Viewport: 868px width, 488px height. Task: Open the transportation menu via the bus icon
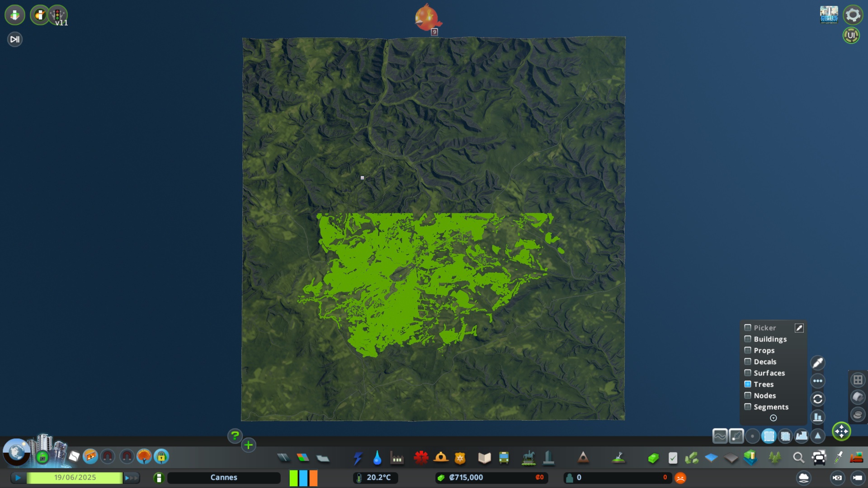504,458
